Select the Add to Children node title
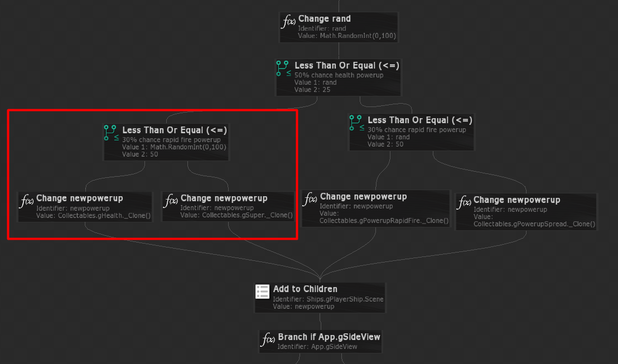Screen dimensions: 618x364 click(x=305, y=289)
